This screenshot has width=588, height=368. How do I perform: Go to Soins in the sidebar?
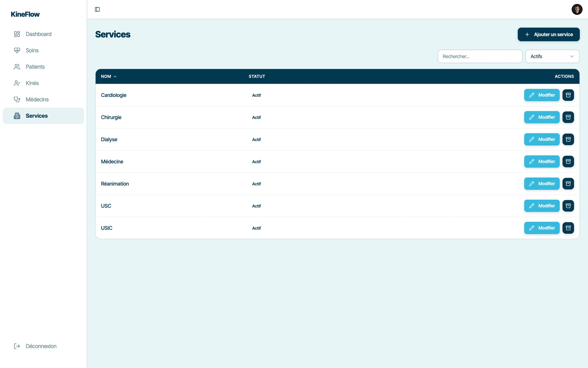(x=43, y=50)
